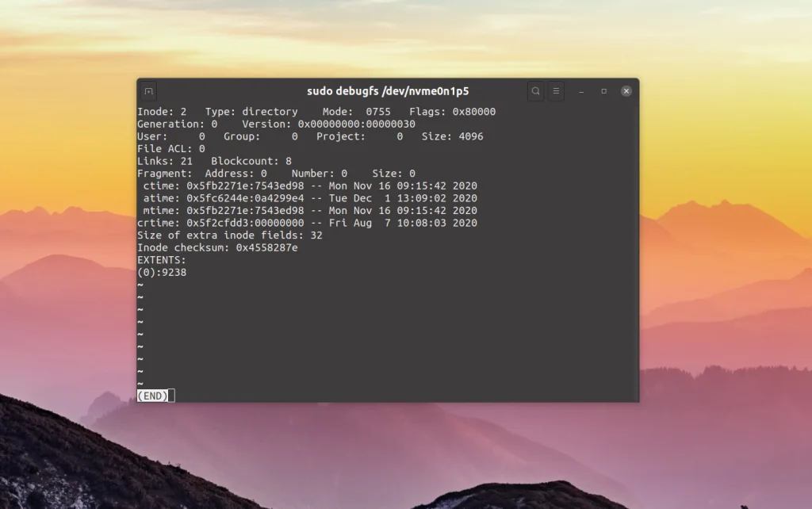
Task: Click the magnifying glass in the title bar
Action: 535,90
